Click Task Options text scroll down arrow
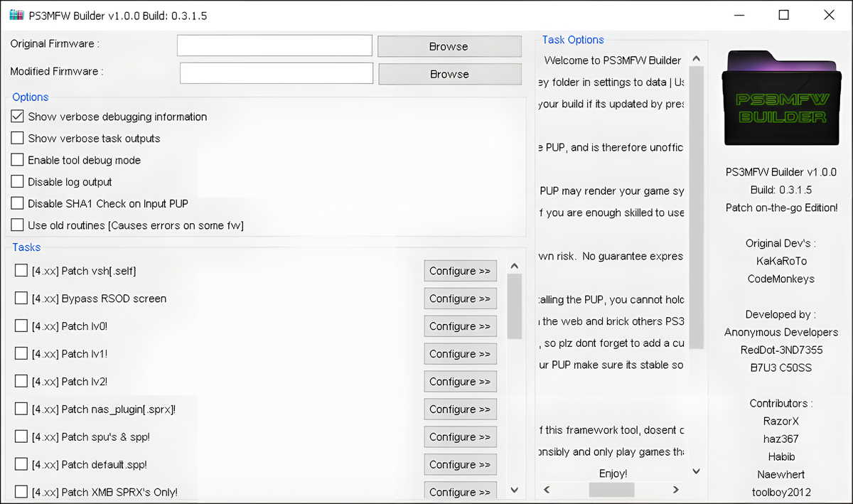This screenshot has width=853, height=504. 696,471
